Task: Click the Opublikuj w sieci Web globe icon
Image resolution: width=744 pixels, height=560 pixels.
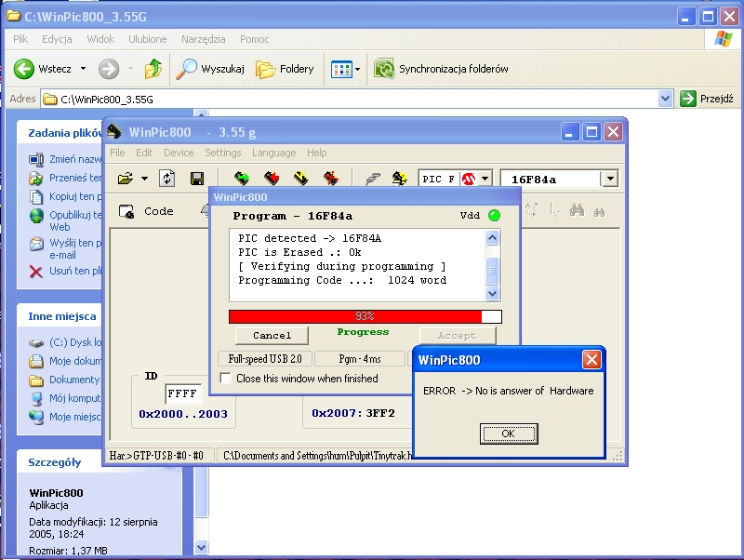Action: pyautogui.click(x=36, y=216)
